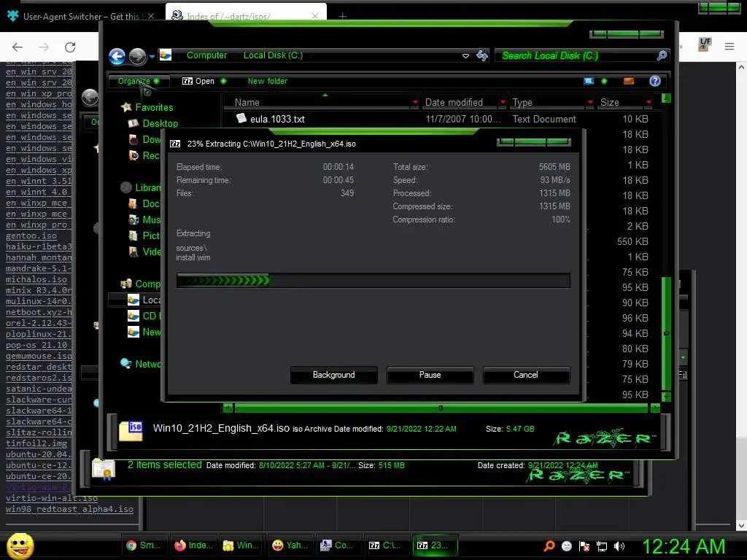Change the view using the views icon
This screenshot has height=560, width=747.
[589, 81]
